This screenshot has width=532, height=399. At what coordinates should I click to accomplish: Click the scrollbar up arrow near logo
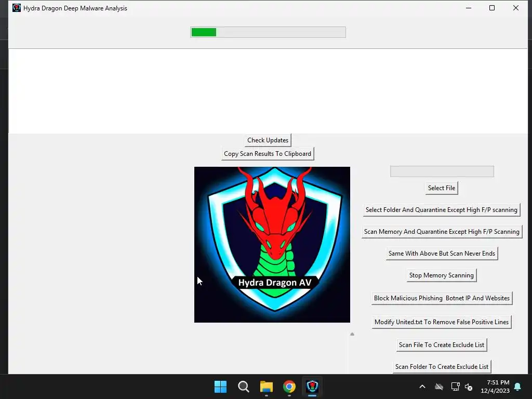pyautogui.click(x=352, y=334)
